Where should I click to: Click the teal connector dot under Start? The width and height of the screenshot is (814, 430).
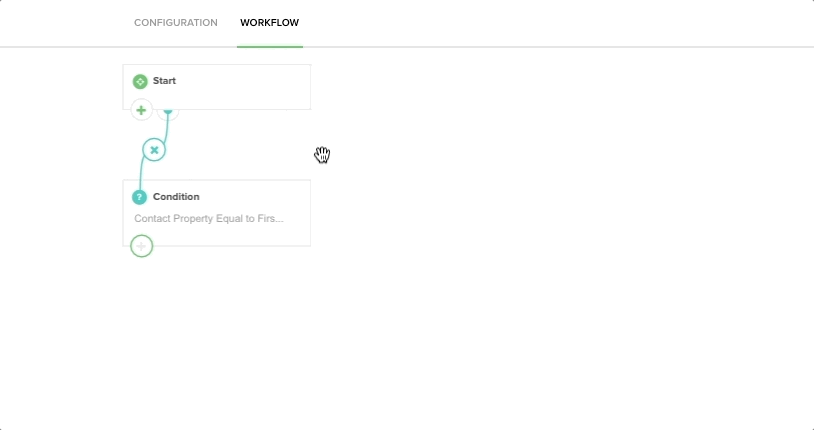168,111
